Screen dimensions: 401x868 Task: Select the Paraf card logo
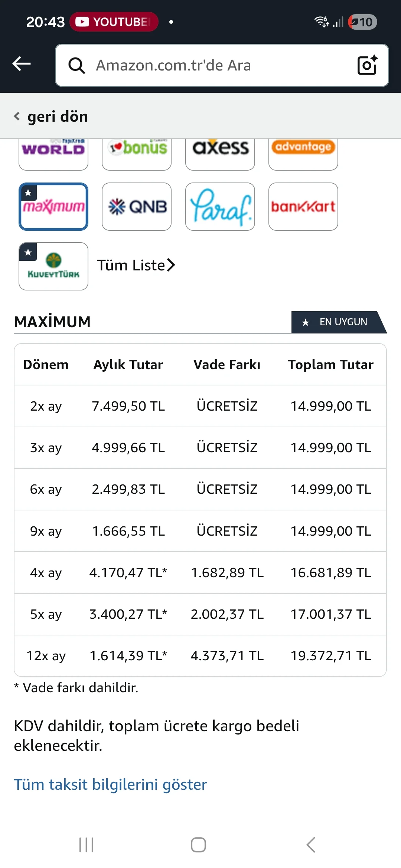(220, 207)
